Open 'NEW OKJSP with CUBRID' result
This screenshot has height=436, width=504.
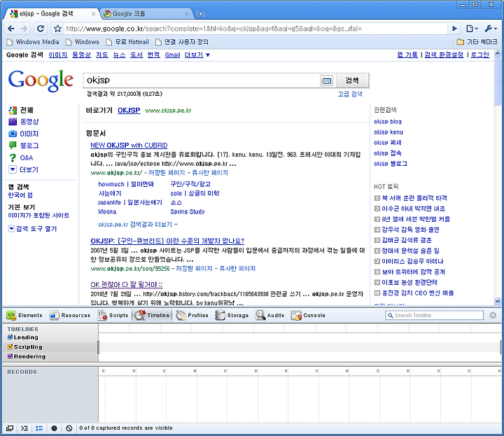pos(129,145)
